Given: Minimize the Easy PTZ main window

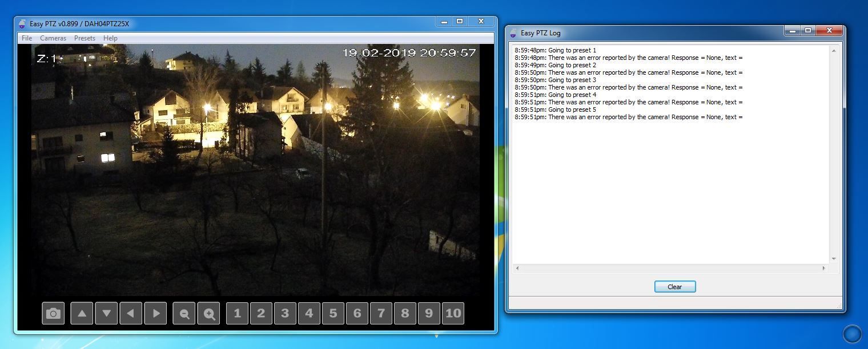Looking at the screenshot, I should coord(444,22).
